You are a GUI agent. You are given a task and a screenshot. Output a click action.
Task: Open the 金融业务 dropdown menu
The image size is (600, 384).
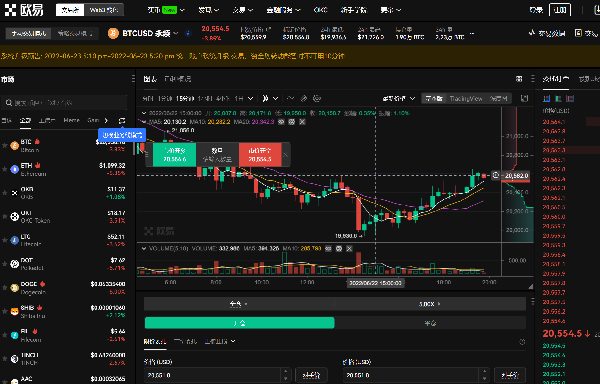point(283,10)
